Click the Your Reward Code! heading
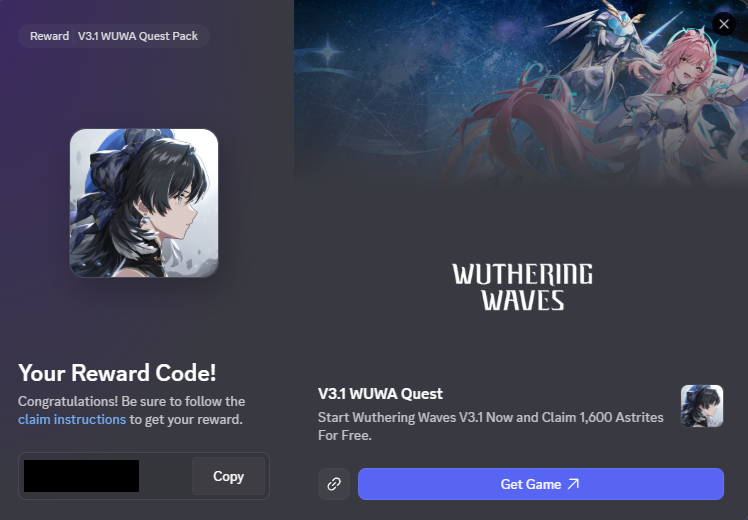Image resolution: width=748 pixels, height=520 pixels. tap(117, 373)
